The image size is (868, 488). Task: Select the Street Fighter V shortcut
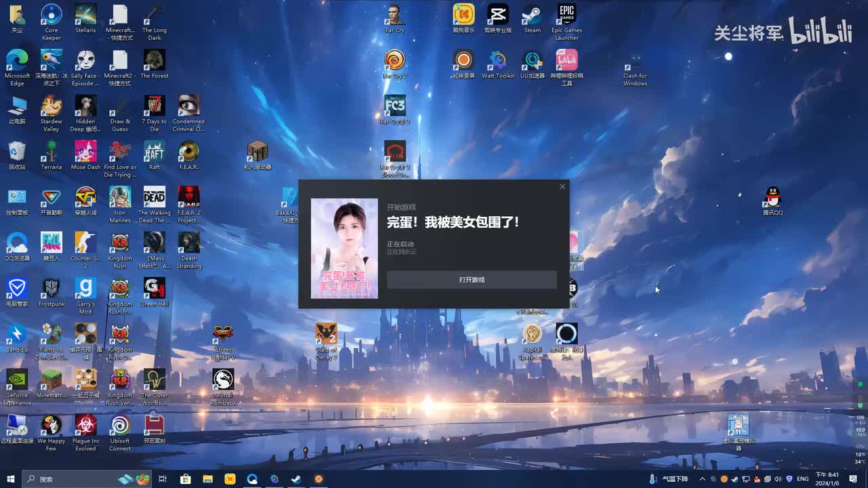tap(222, 342)
